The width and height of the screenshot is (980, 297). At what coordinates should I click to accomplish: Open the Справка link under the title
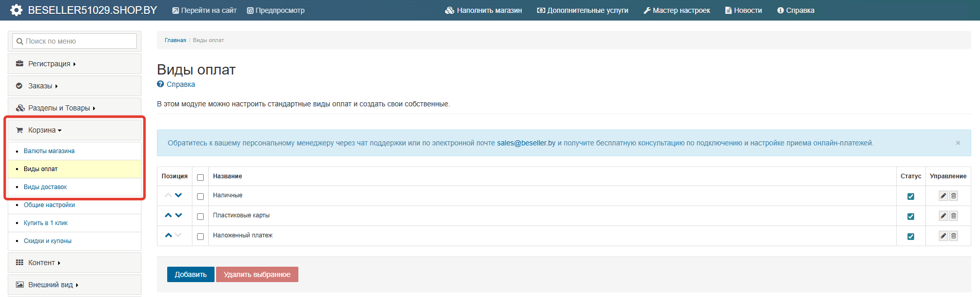pos(180,84)
